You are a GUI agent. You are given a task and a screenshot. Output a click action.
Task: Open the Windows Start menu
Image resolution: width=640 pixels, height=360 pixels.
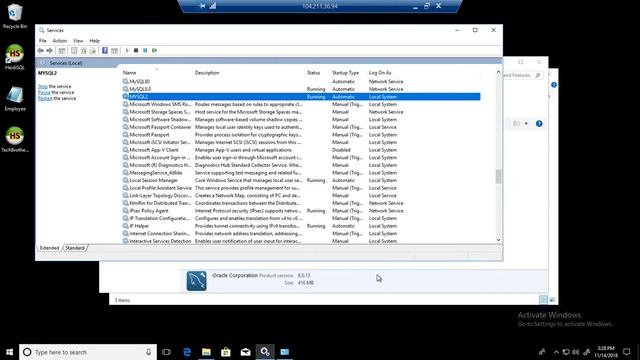click(9, 352)
